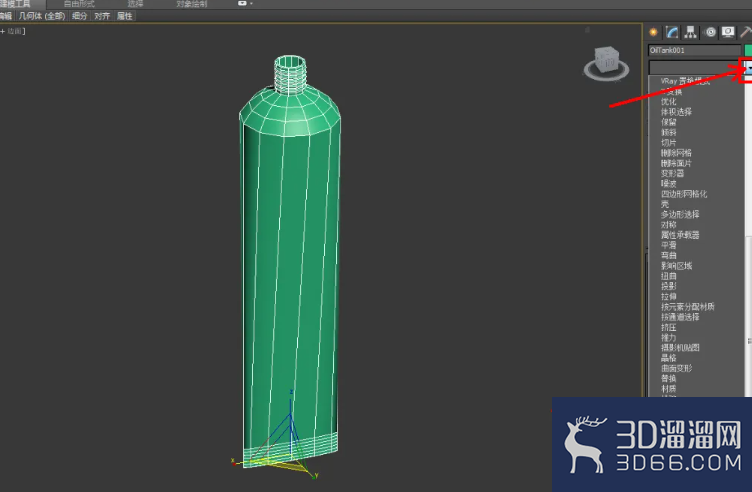Choose 替换 modifier from list
Viewport: 752px width, 492px height.
[x=669, y=379]
